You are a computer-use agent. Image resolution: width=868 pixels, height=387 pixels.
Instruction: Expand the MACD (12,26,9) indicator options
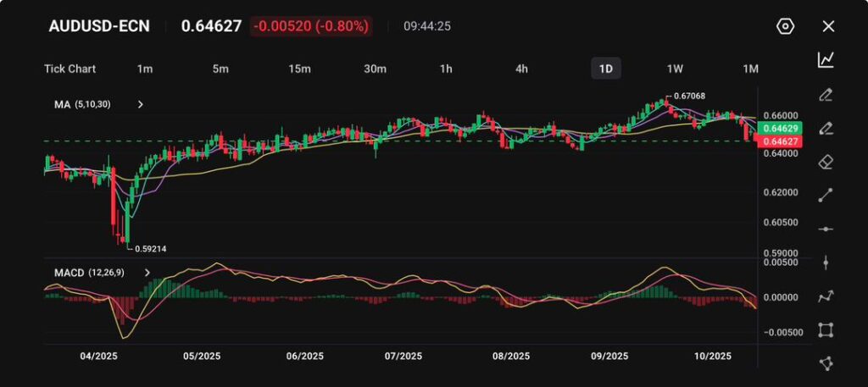[147, 273]
